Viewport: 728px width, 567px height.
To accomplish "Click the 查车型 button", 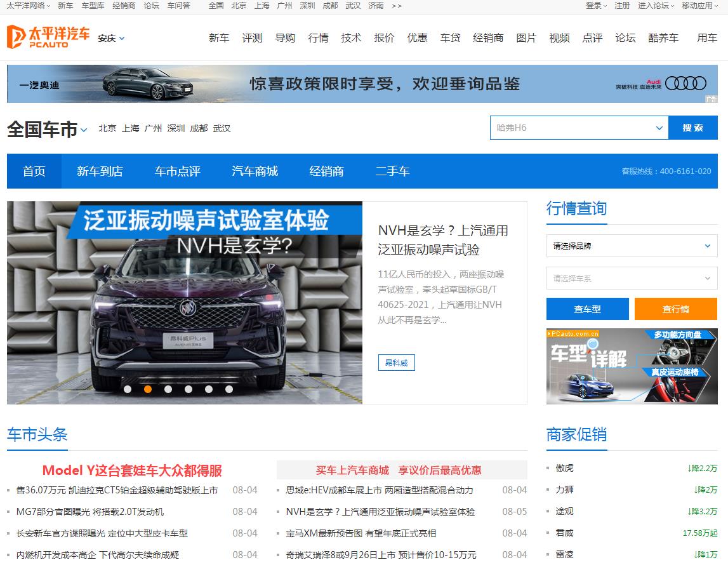I will pyautogui.click(x=587, y=309).
